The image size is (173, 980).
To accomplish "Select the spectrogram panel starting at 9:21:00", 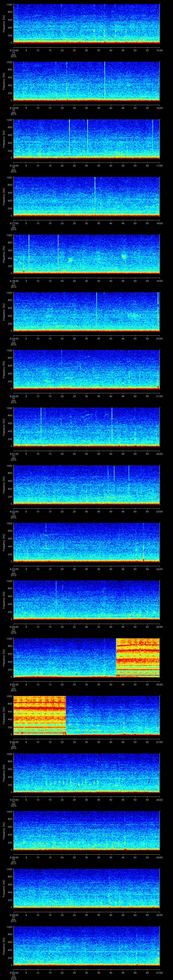I will point(87,427).
